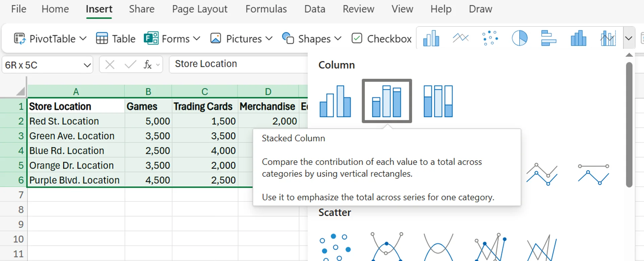Select the Green Ave. Location cell
This screenshot has height=261, width=644.
point(76,136)
